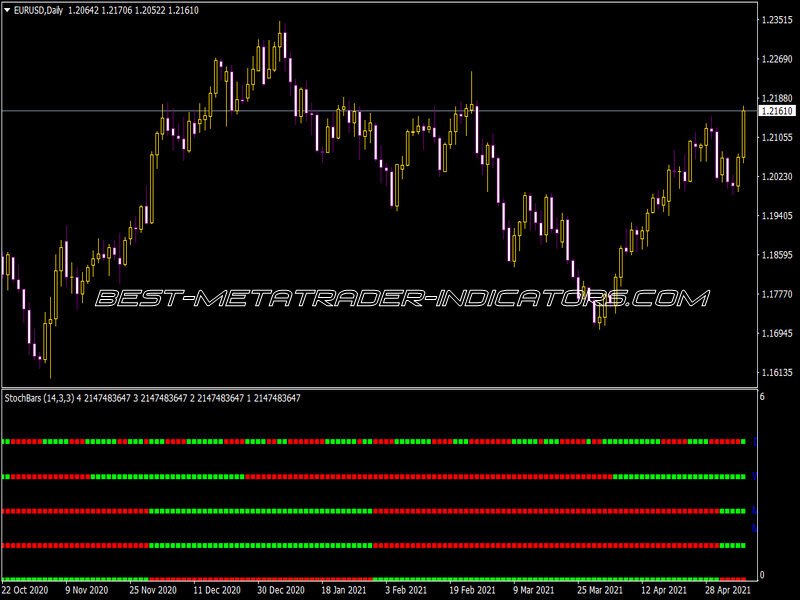This screenshot has height=600, width=800.
Task: Click price scale value 1.16135
Action: (x=777, y=372)
